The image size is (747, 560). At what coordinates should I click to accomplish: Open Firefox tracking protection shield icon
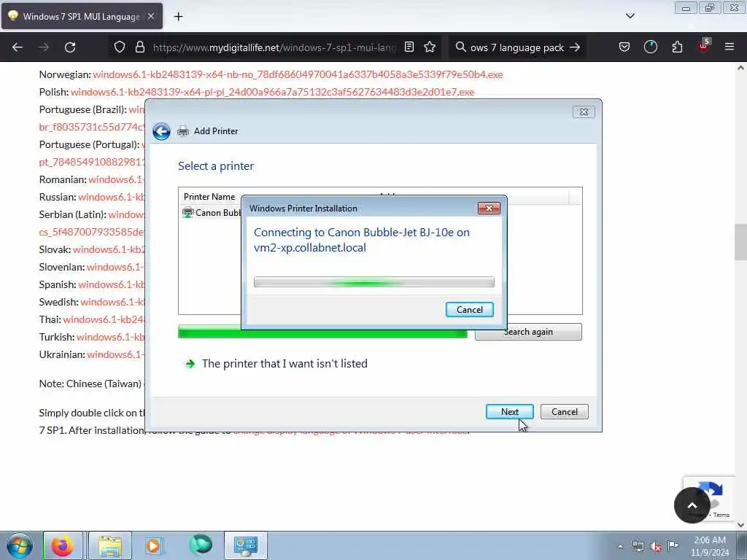coord(120,47)
